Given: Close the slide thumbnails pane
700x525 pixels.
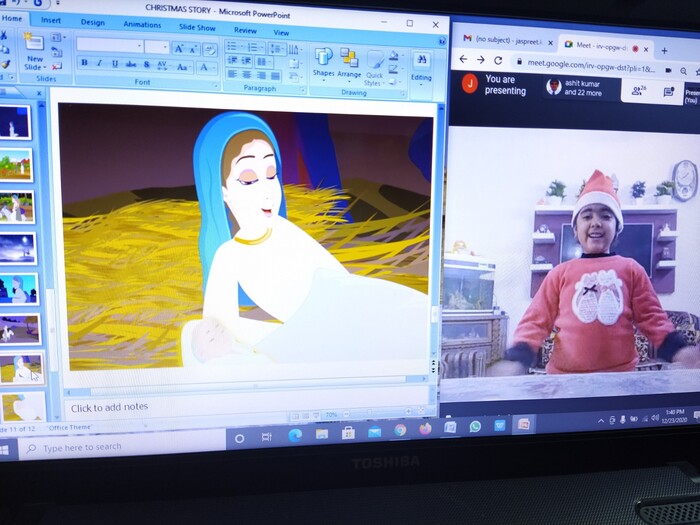Looking at the screenshot, I should [39, 93].
